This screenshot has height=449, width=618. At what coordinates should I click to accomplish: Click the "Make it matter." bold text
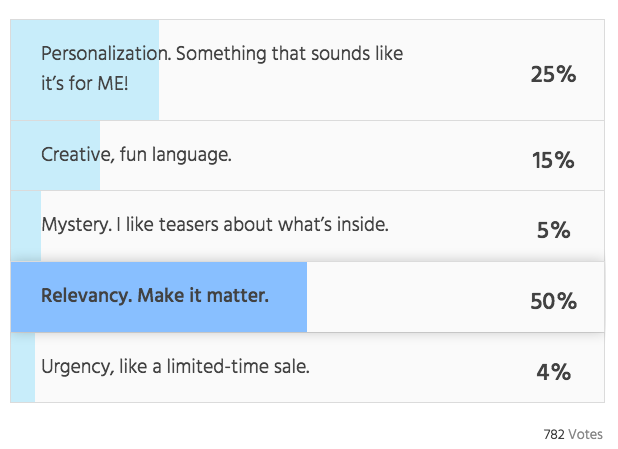click(203, 295)
